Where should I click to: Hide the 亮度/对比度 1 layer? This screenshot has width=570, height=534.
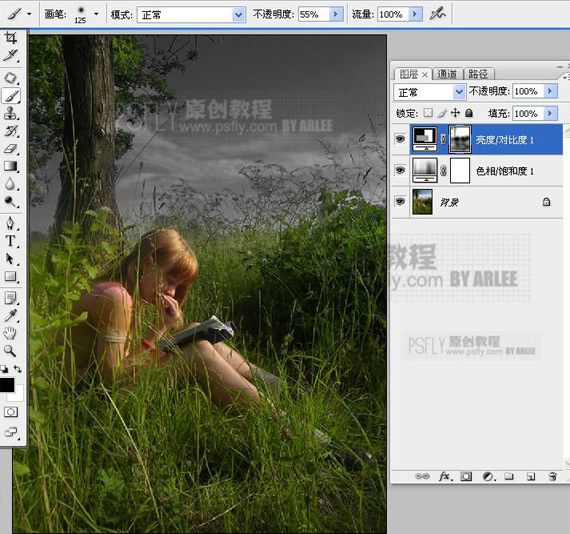(400, 139)
